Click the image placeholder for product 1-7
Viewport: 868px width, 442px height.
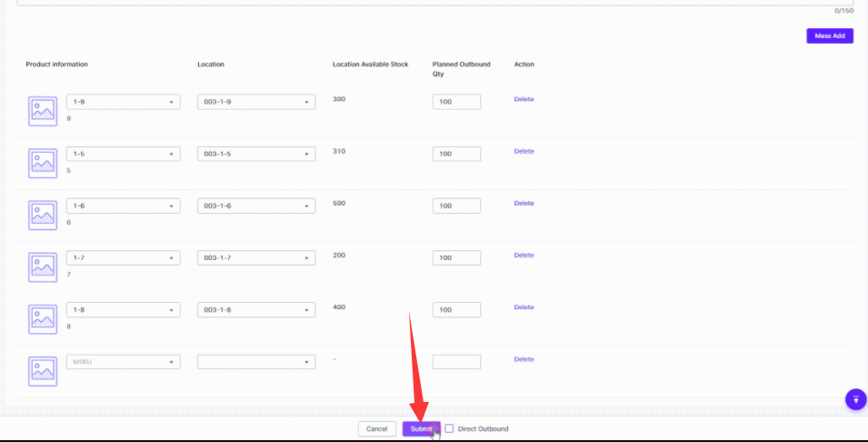pos(43,267)
